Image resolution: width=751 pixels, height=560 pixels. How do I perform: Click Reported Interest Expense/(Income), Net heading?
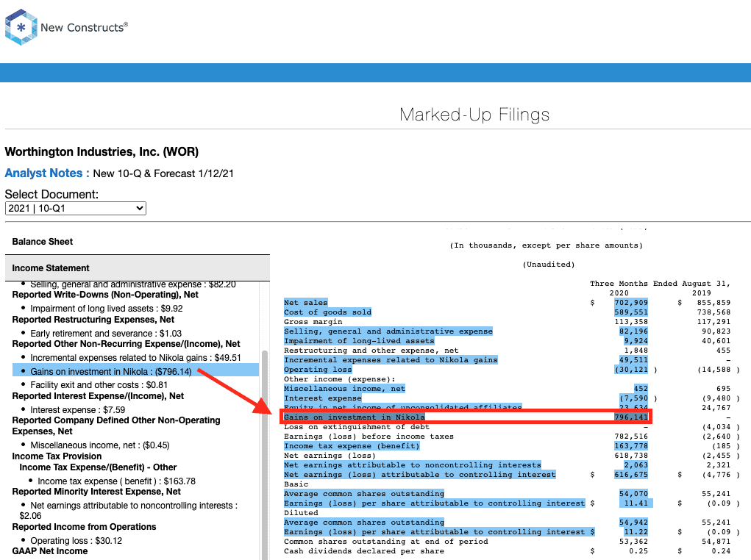click(98, 396)
